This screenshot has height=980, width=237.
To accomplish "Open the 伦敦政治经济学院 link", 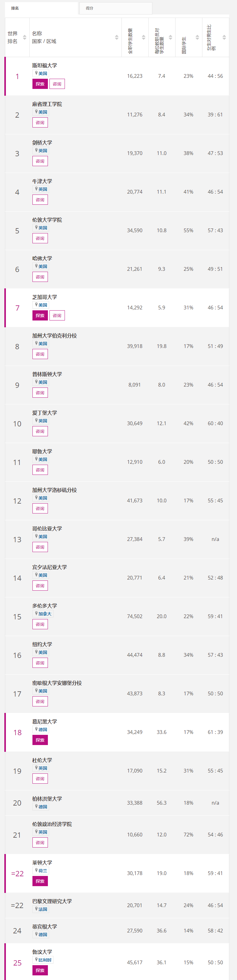I will (x=52, y=824).
